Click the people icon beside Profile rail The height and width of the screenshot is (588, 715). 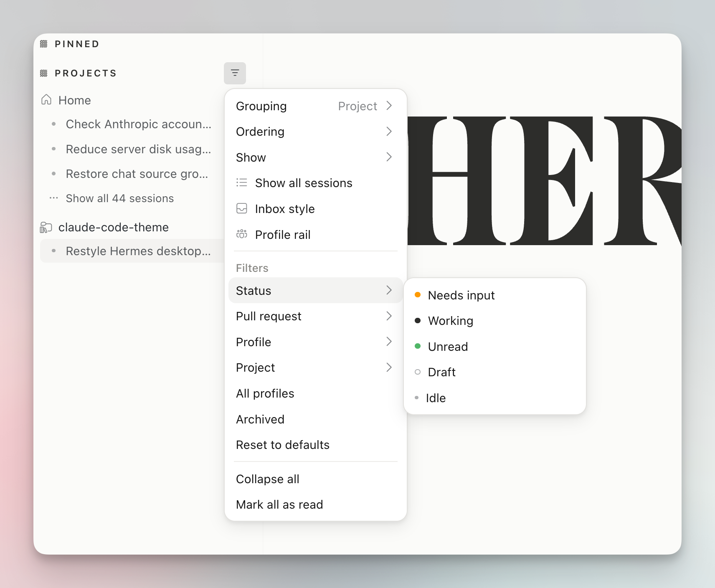[242, 234]
